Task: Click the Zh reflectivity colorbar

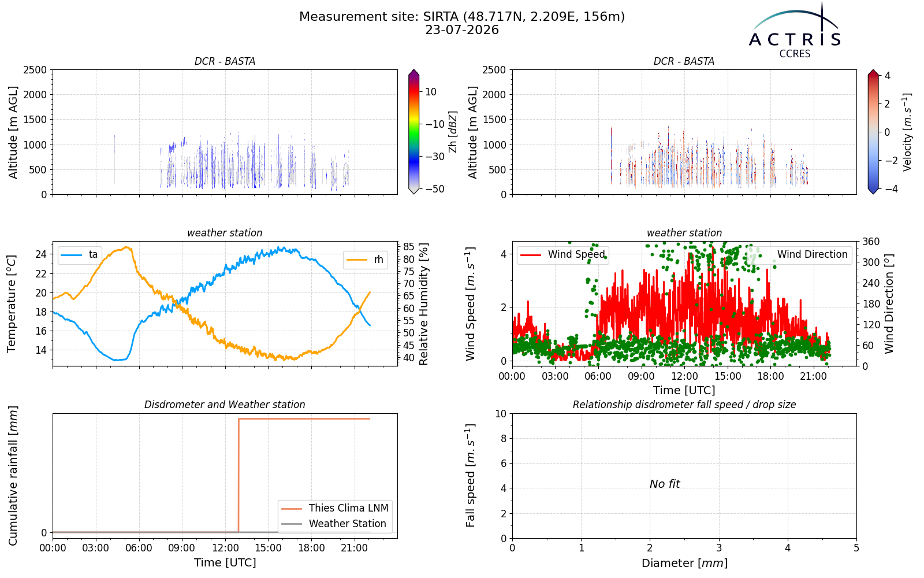Action: click(x=413, y=132)
